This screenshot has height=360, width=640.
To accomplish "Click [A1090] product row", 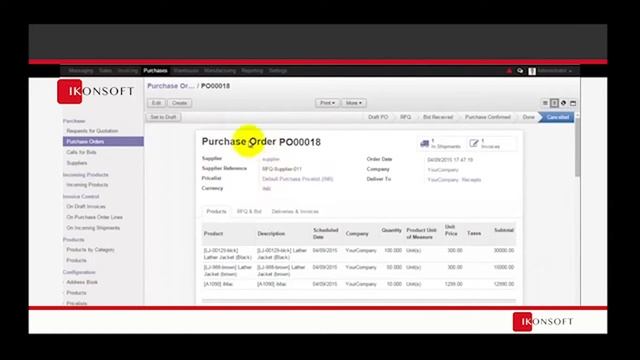I will pyautogui.click(x=359, y=284).
